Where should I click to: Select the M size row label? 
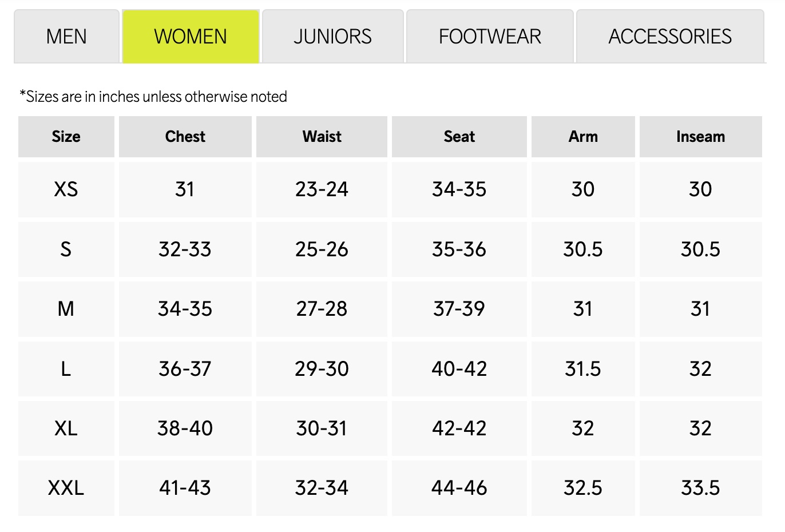click(x=66, y=309)
